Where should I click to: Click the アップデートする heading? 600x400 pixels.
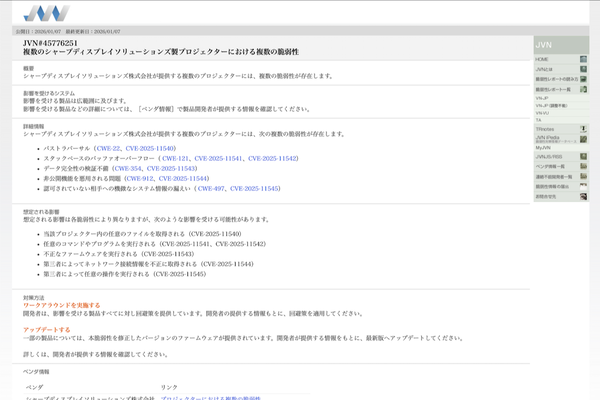point(47,330)
